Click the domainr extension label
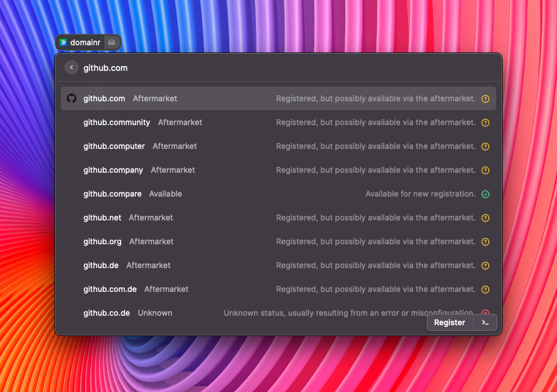The image size is (557, 392). point(85,42)
